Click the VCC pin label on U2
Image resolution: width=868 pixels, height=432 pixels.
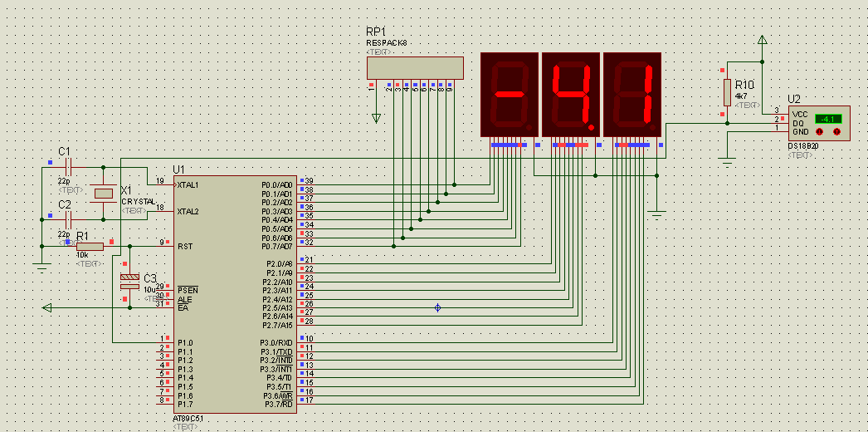[x=801, y=114]
